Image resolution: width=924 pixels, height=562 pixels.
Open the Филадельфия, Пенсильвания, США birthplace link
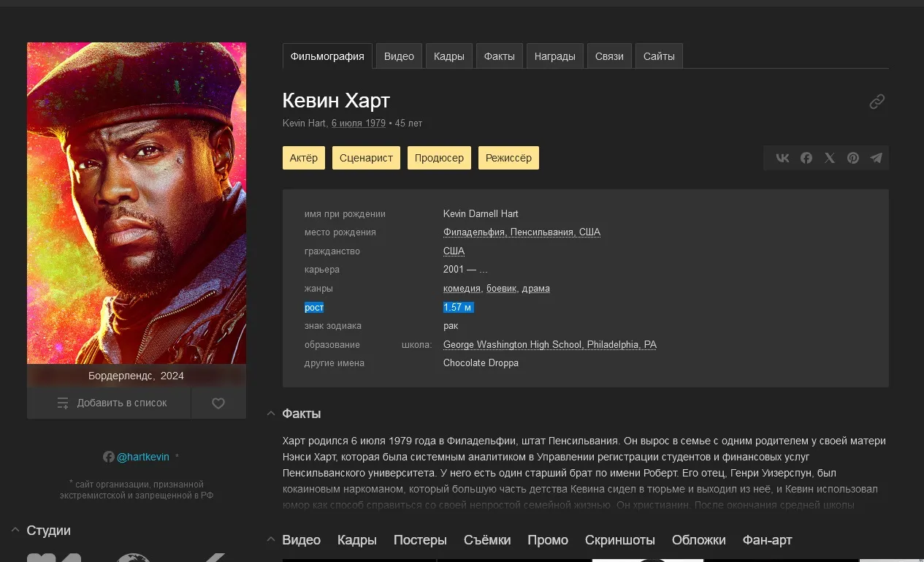coord(522,232)
